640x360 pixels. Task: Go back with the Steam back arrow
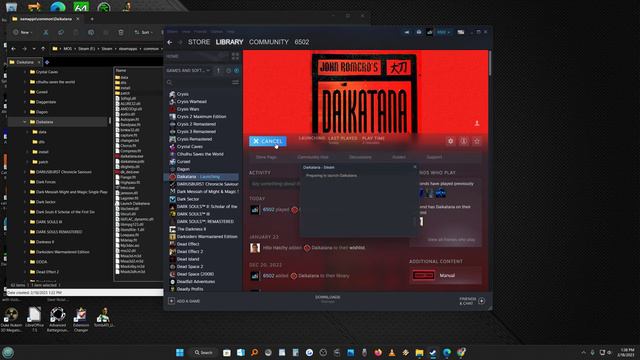click(170, 42)
